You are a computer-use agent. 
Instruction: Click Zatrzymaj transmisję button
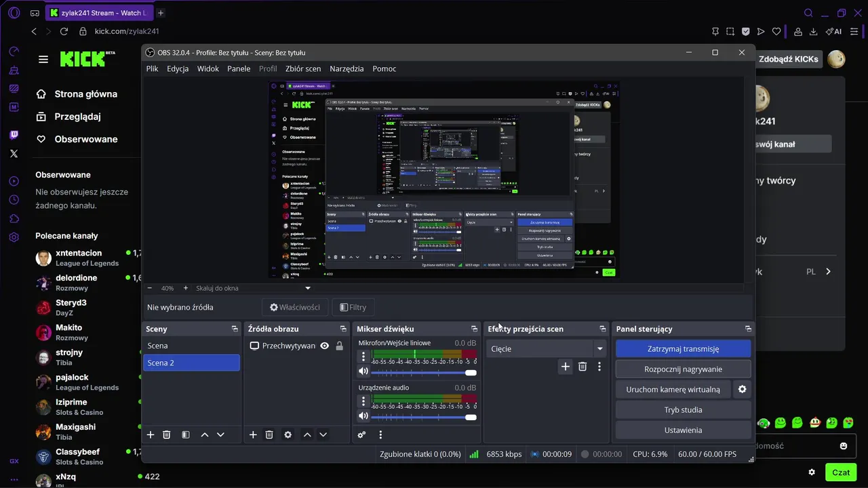pos(683,349)
